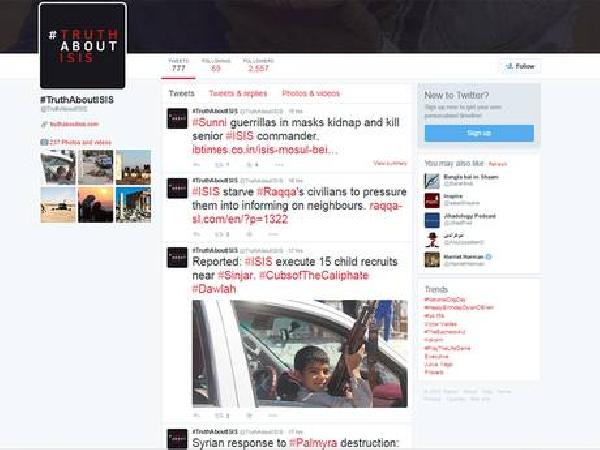Click author name on Sunni guerrillas tweet
The height and width of the screenshot is (450, 600).
[215, 111]
